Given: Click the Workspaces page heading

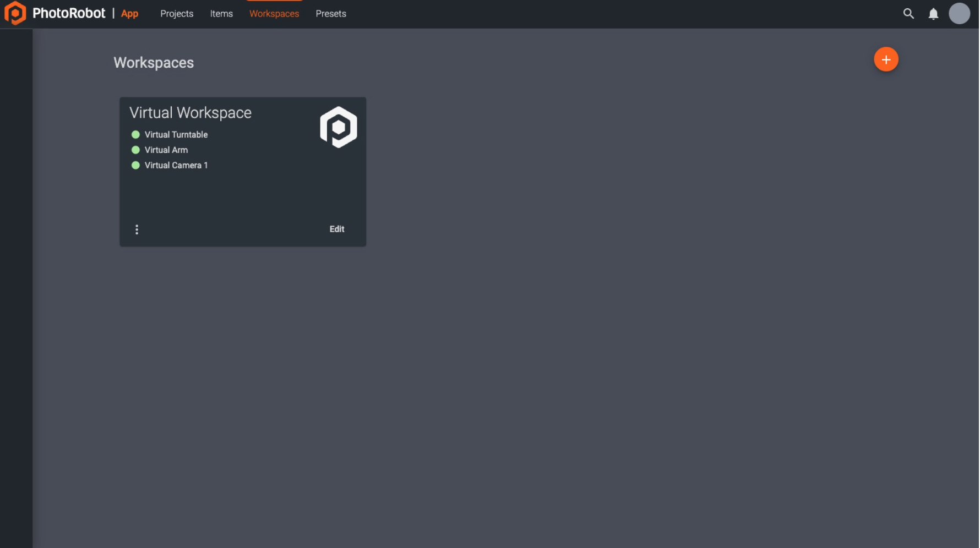Looking at the screenshot, I should pyautogui.click(x=154, y=63).
